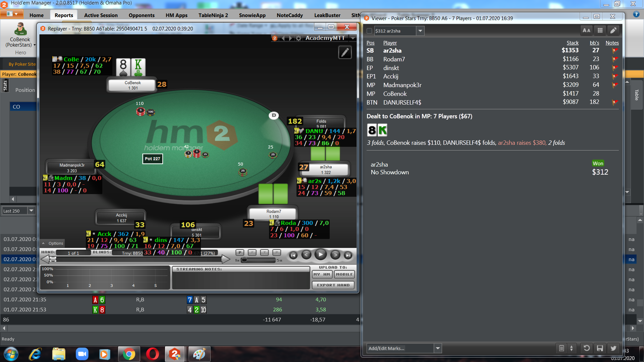This screenshot has height=362, width=644.
Task: Click the pencil edit icon in Viewer
Action: [613, 31]
